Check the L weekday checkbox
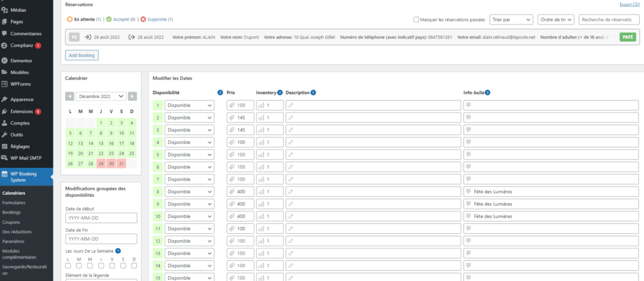 coord(68,265)
